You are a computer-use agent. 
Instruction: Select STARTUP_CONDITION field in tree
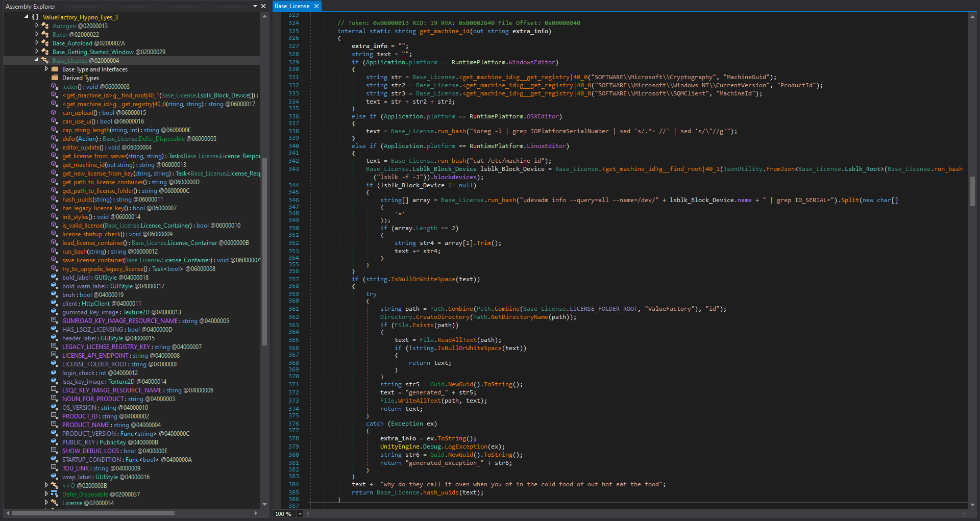tap(127, 459)
